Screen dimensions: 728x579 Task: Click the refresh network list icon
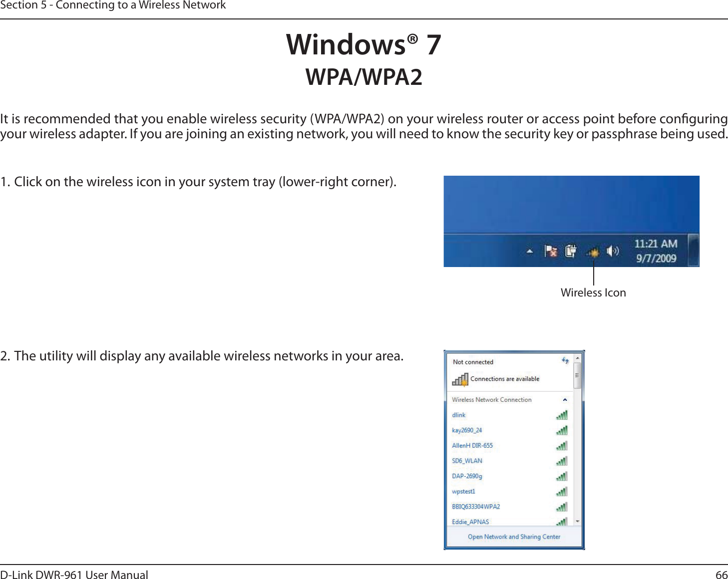[565, 360]
